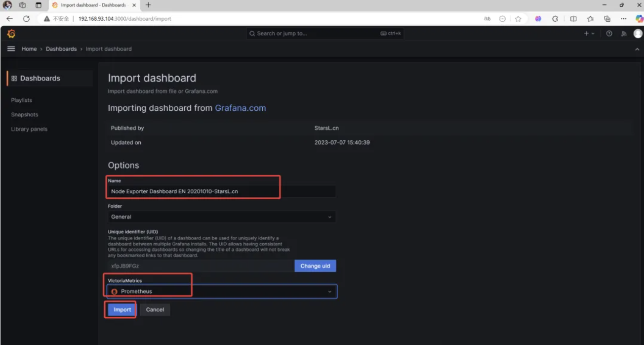The height and width of the screenshot is (345, 644).
Task: Click the Prometheus data source icon
Action: pyautogui.click(x=115, y=292)
